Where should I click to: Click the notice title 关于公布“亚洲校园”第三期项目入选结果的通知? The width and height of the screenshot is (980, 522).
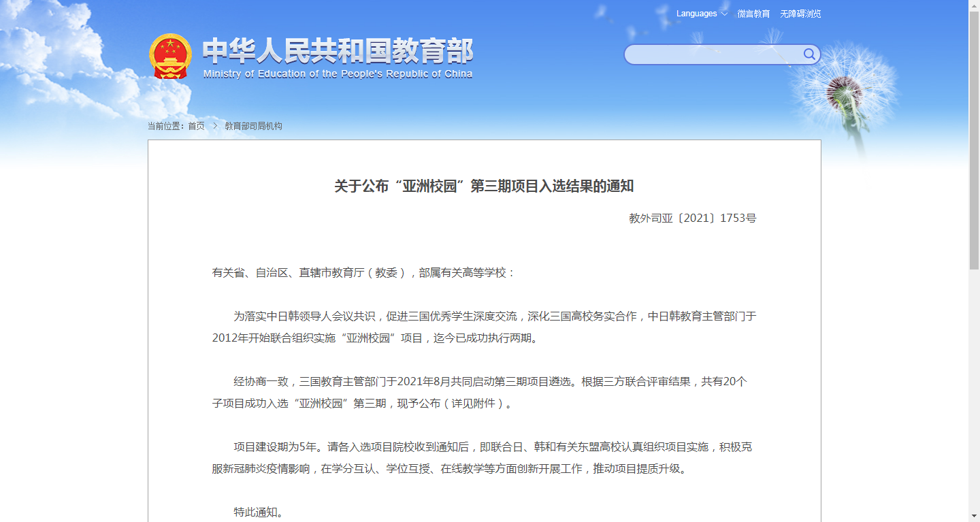484,186
